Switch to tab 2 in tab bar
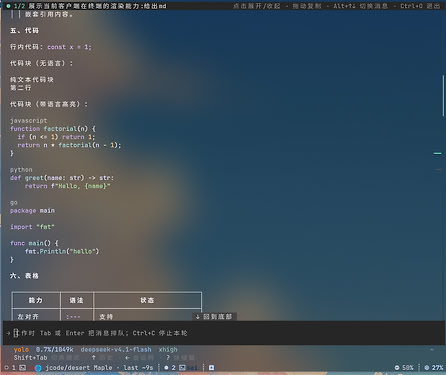Screen dimensions: 446x375 (173, 368)
